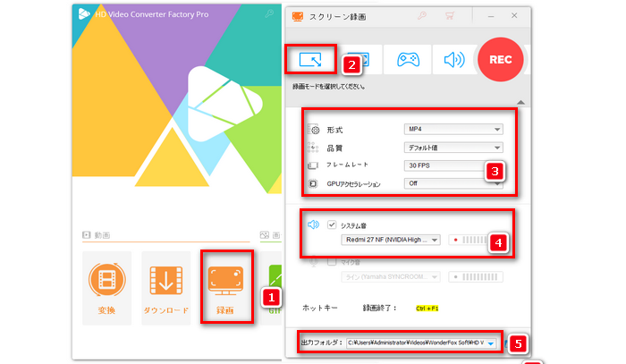Collapse the settings panel with the up arrow
This screenshot has height=364, width=626.
click(x=521, y=103)
